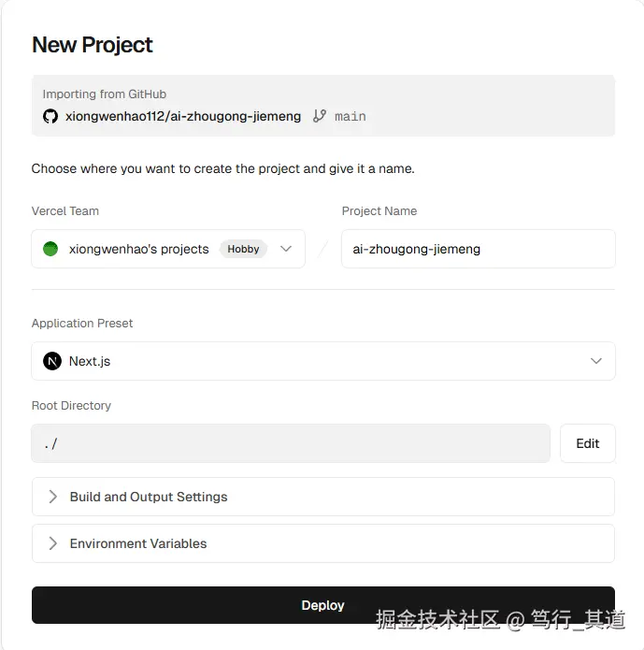
Task: Click the green team avatar icon
Action: (x=50, y=249)
